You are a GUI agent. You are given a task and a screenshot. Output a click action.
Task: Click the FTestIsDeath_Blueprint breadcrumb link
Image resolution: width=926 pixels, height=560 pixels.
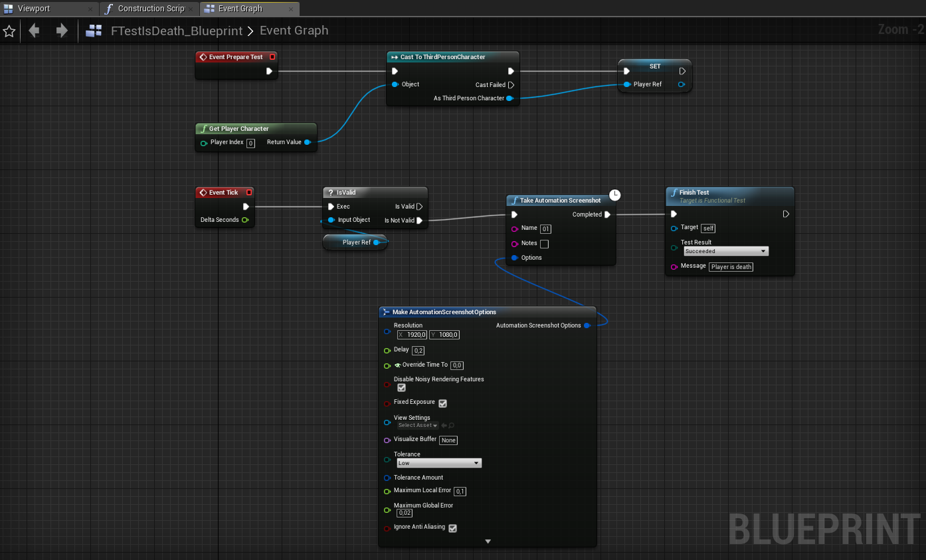click(x=176, y=31)
